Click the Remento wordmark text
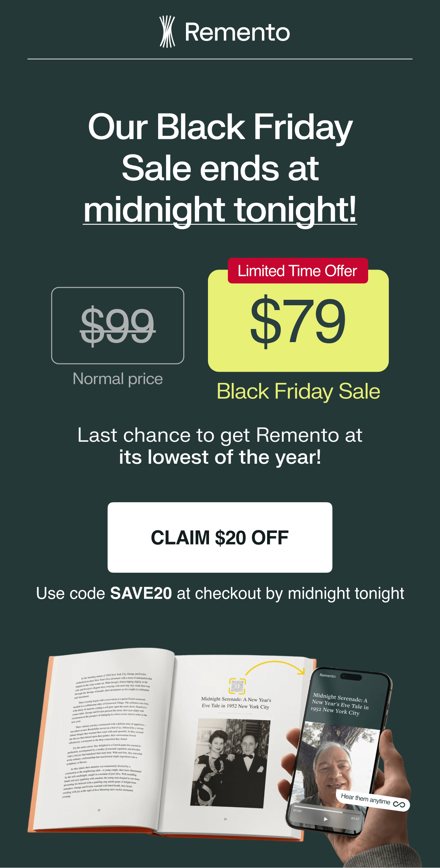Screen dimensions: 440x868 click(237, 33)
